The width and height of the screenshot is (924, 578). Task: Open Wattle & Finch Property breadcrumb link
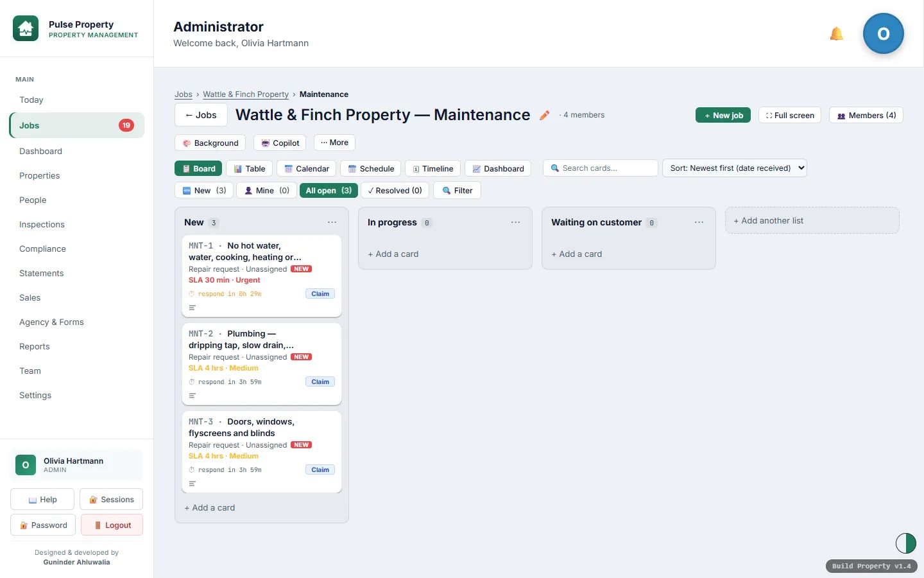[x=246, y=94]
